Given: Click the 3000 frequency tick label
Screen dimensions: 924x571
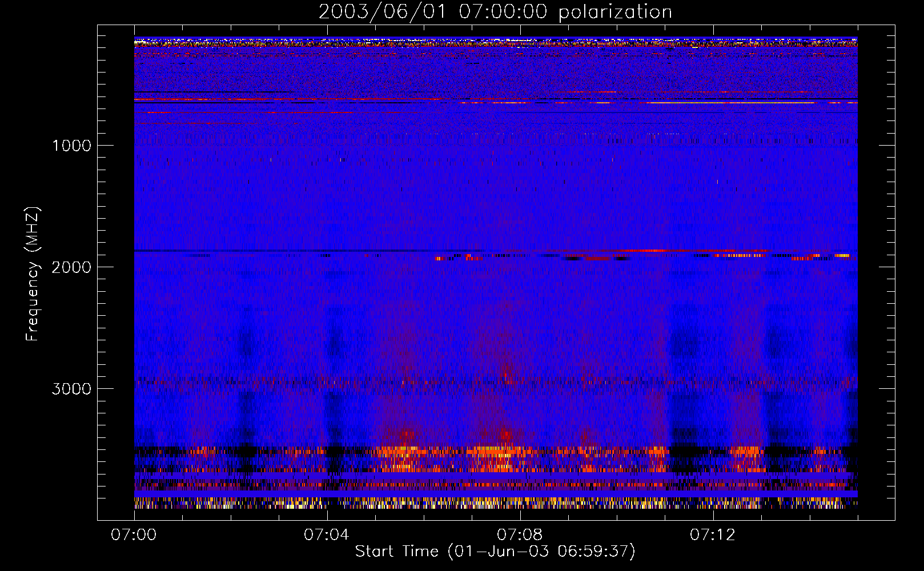Looking at the screenshot, I should click(x=71, y=389).
